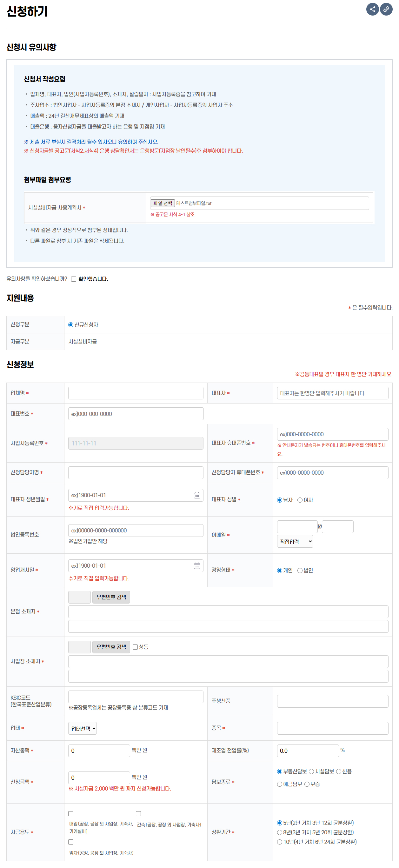Click the 대표자 휴대폰번호 input field
399x868 pixels.
(x=333, y=434)
